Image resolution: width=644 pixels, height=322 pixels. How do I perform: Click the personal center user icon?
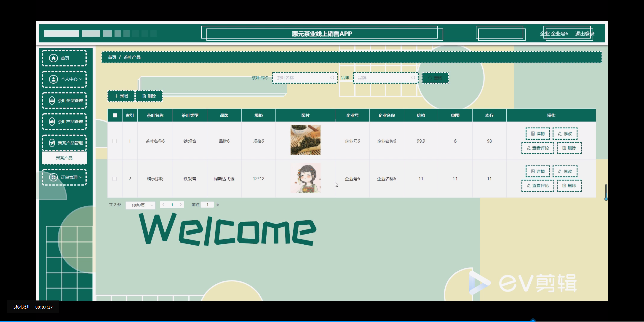point(53,79)
